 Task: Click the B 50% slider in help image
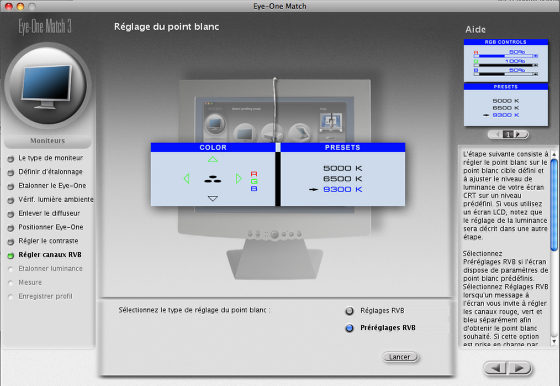506,74
